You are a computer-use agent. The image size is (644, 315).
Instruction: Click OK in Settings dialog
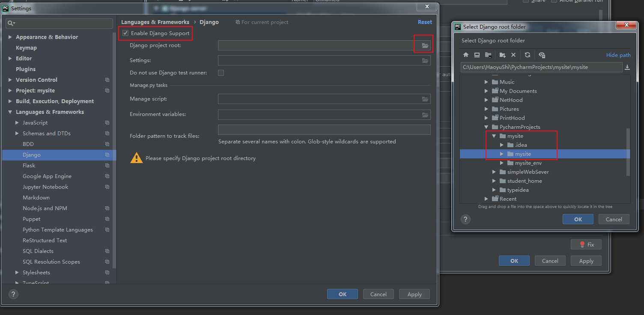click(x=343, y=294)
